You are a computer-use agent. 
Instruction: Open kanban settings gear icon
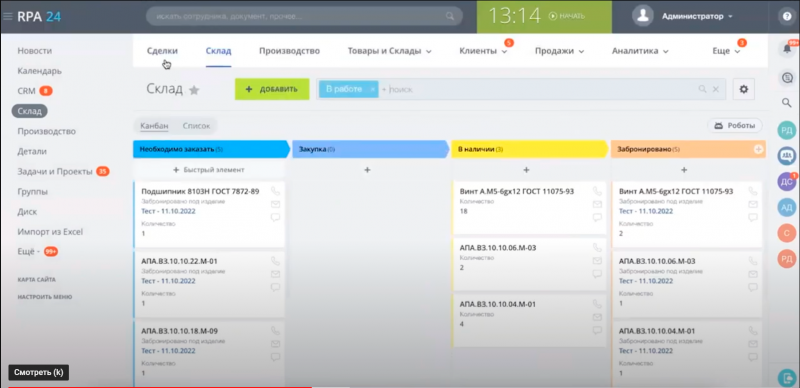coord(744,89)
